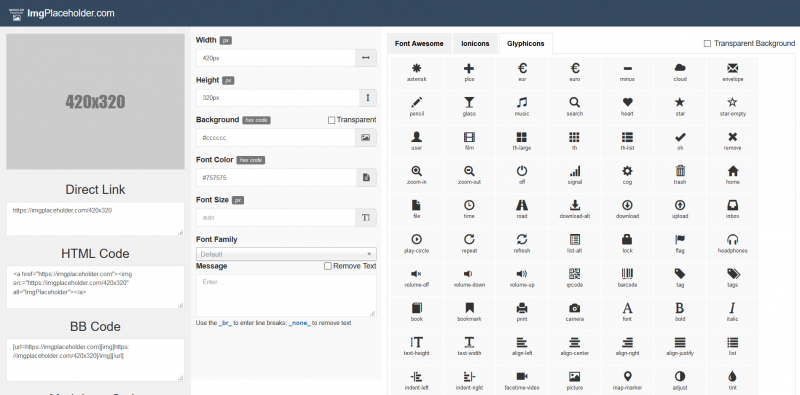800x395 pixels.
Task: Select the cog glyphicon
Action: point(627,176)
